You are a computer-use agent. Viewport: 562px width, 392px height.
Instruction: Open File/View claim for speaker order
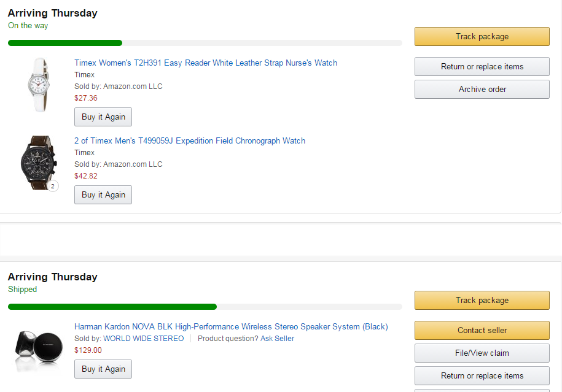[482, 353]
